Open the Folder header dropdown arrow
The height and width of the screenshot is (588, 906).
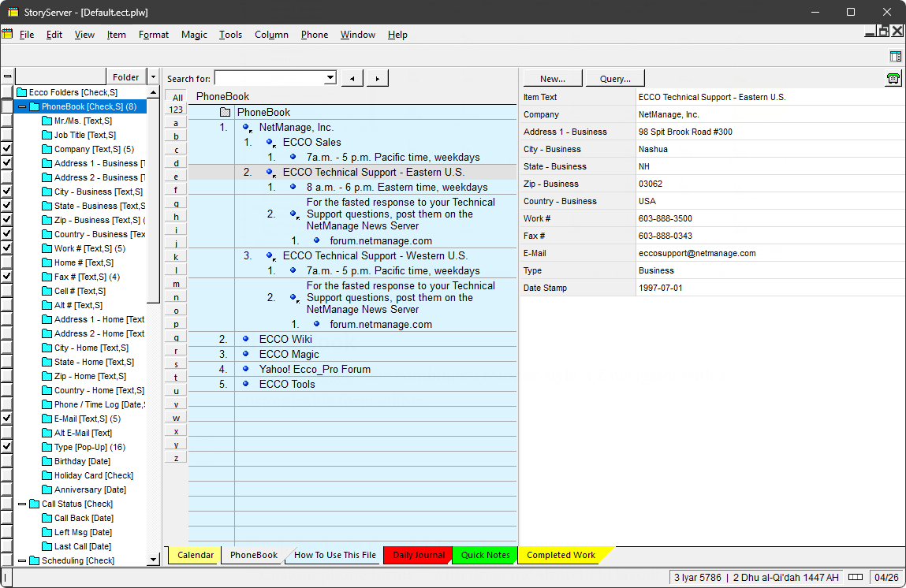click(x=153, y=76)
